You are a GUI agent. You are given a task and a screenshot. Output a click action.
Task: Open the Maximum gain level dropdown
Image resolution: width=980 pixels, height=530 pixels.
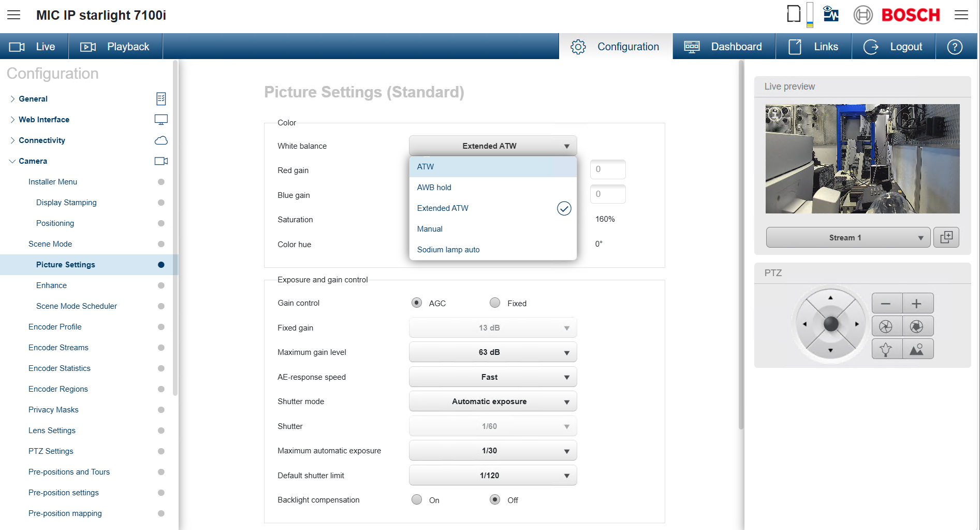(x=492, y=352)
